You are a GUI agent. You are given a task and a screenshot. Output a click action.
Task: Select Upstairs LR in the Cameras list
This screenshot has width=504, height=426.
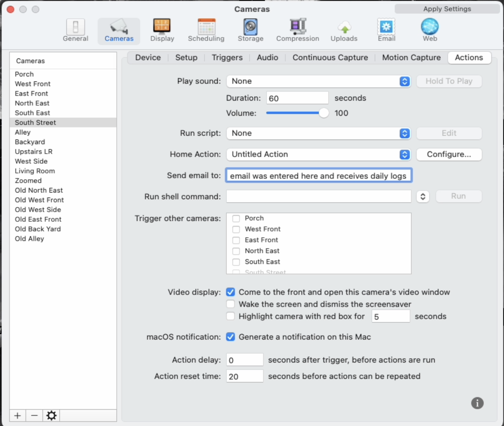pyautogui.click(x=63, y=151)
